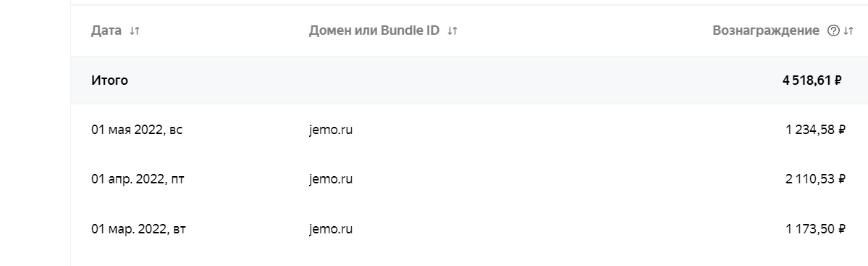Select the date 01 апр. 2022, пт
Screen dimensions: 868x266
(138, 179)
